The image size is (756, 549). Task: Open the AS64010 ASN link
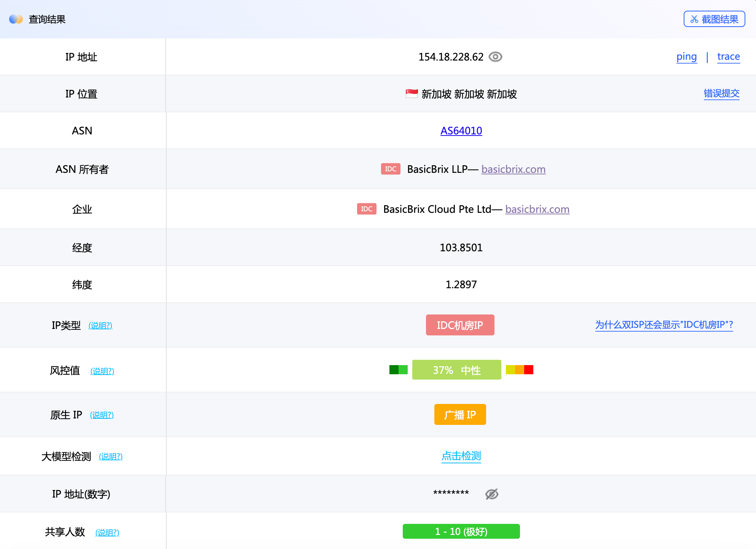point(461,131)
